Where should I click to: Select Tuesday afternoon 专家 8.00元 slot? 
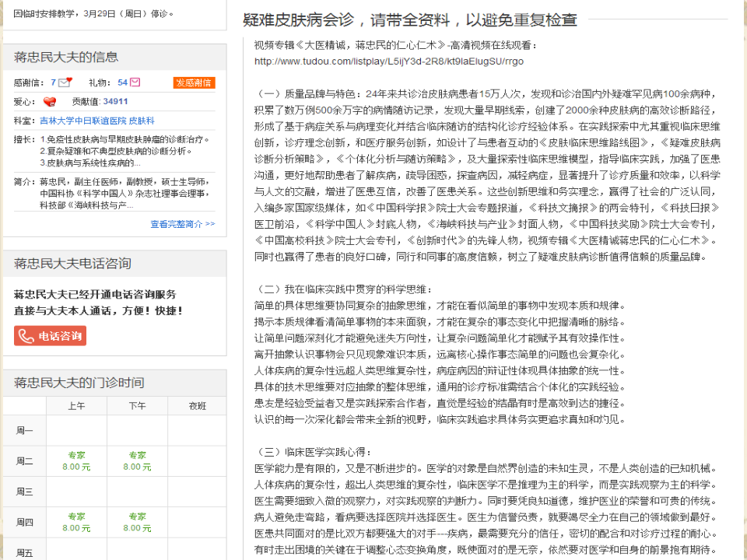[137, 460]
